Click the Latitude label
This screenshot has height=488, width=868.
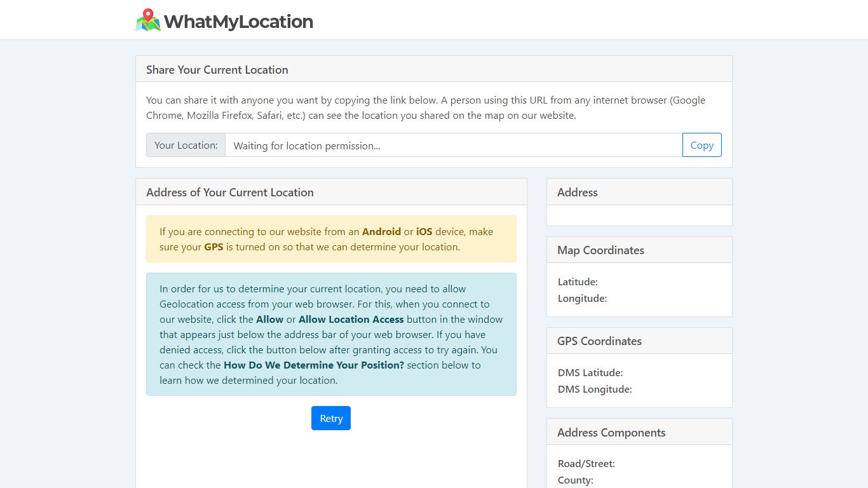click(x=578, y=281)
